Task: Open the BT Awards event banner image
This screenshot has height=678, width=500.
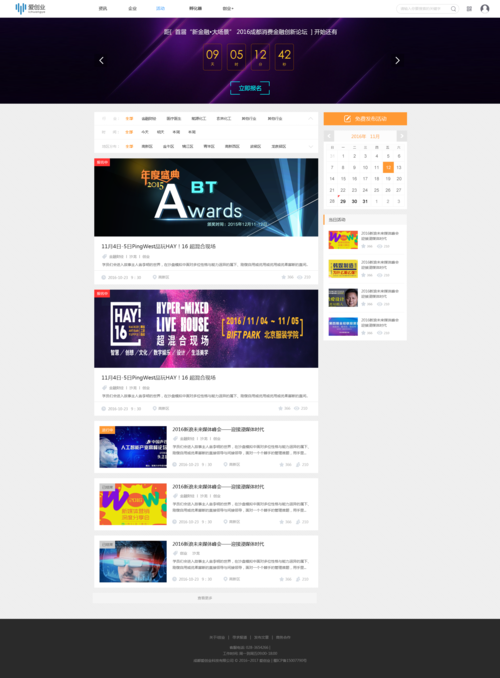Action: click(206, 197)
